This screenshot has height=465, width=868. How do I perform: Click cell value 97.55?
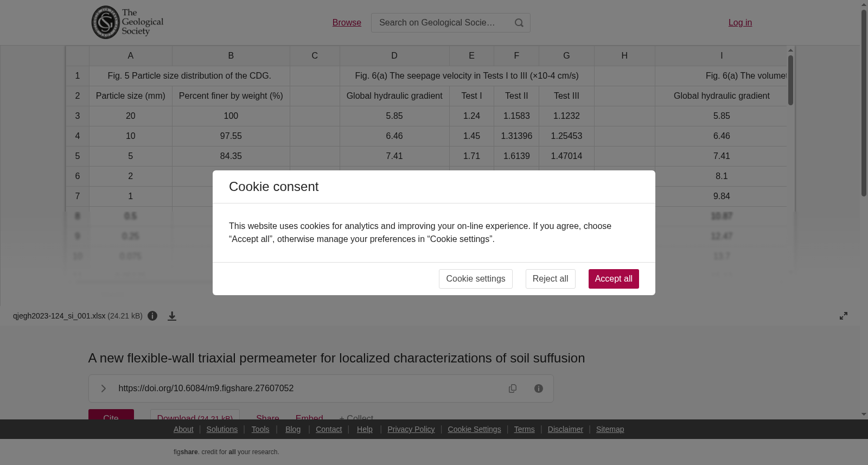(x=231, y=136)
